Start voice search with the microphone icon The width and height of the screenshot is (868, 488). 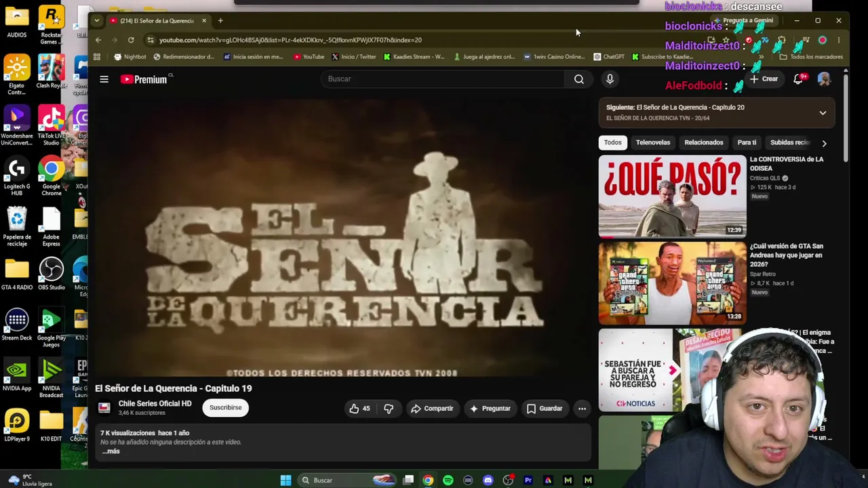pos(610,79)
